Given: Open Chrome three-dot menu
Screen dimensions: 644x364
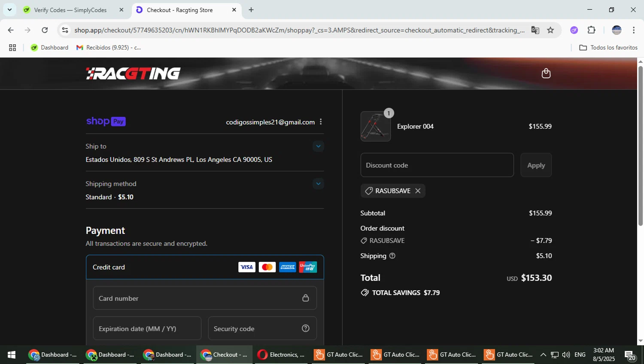Looking at the screenshot, I should (x=634, y=30).
